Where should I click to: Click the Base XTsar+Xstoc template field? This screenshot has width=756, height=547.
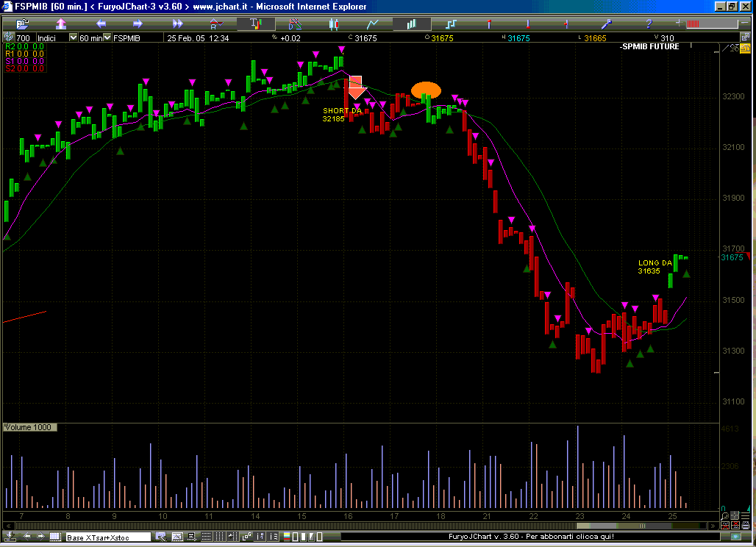(x=108, y=537)
